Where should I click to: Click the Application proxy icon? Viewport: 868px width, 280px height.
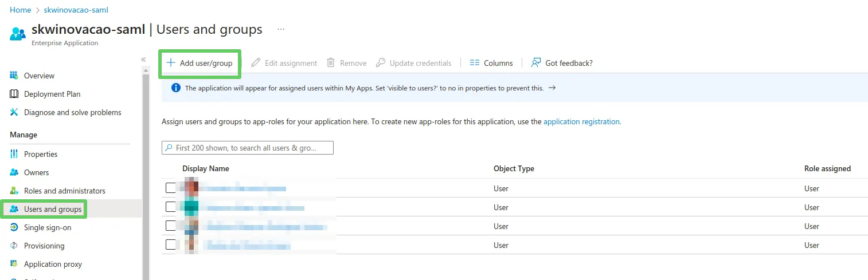[14, 264]
